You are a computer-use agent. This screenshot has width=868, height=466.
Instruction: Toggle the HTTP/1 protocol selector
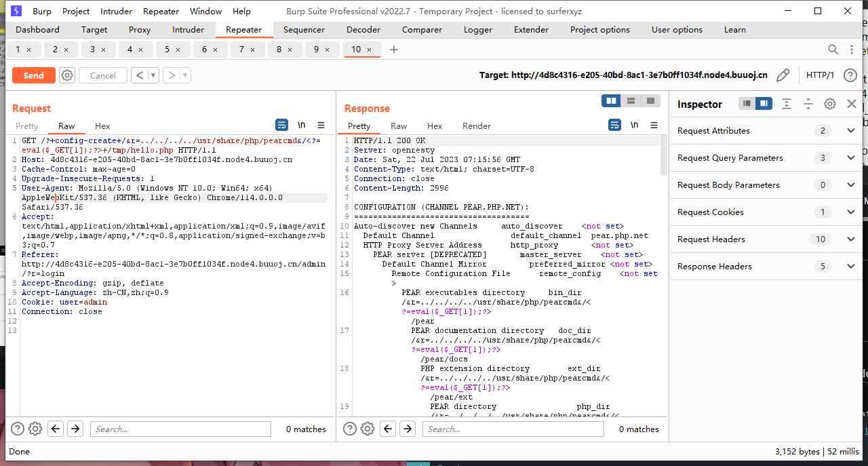820,75
